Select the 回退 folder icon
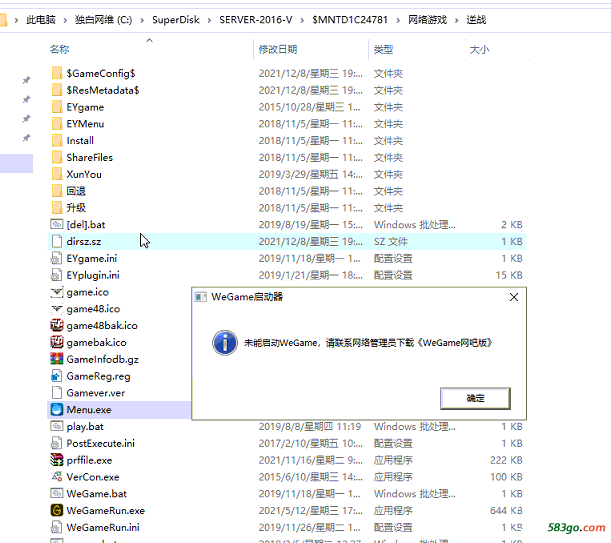 pyautogui.click(x=57, y=191)
